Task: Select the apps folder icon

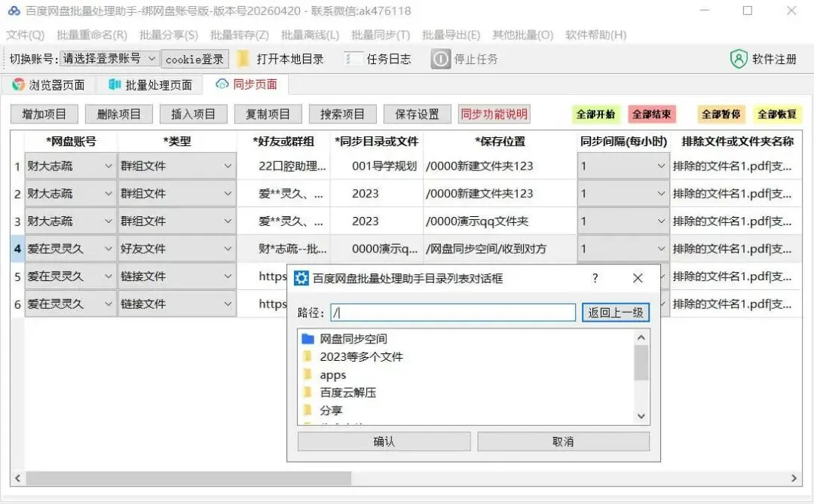Action: pos(308,374)
